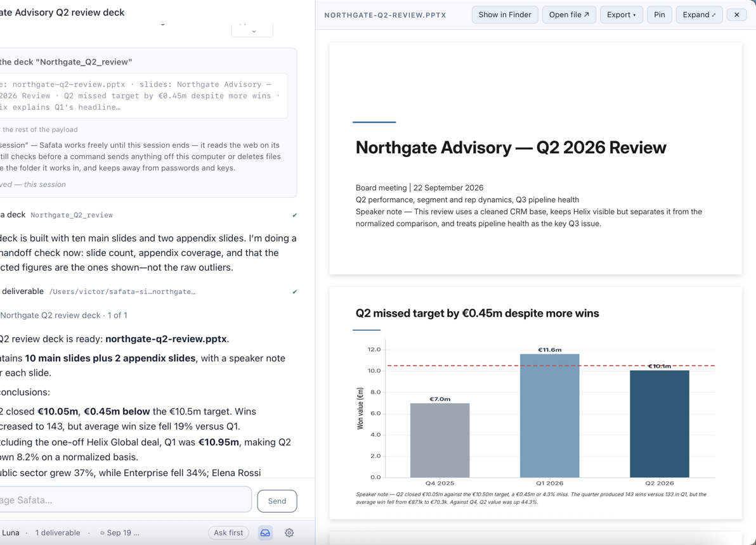The width and height of the screenshot is (756, 545).
Task: Click the 1 deliverable status text
Action: (57, 532)
